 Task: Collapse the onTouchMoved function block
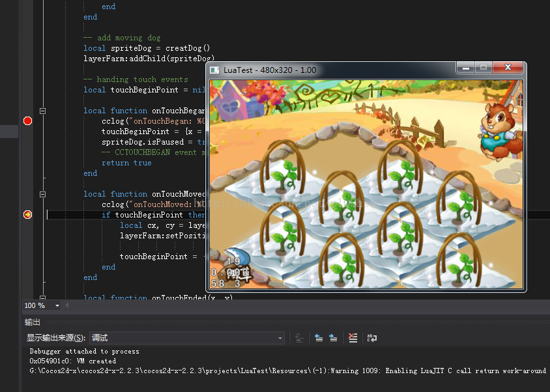(43, 194)
